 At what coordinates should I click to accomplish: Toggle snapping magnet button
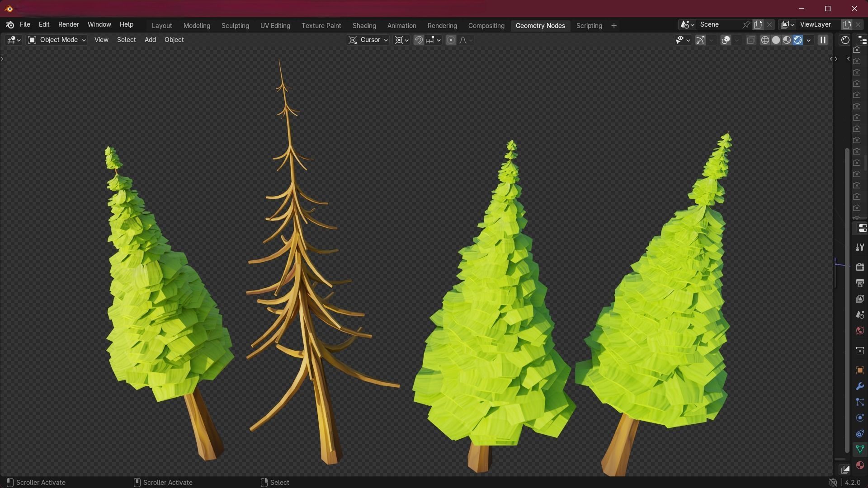[x=419, y=40]
